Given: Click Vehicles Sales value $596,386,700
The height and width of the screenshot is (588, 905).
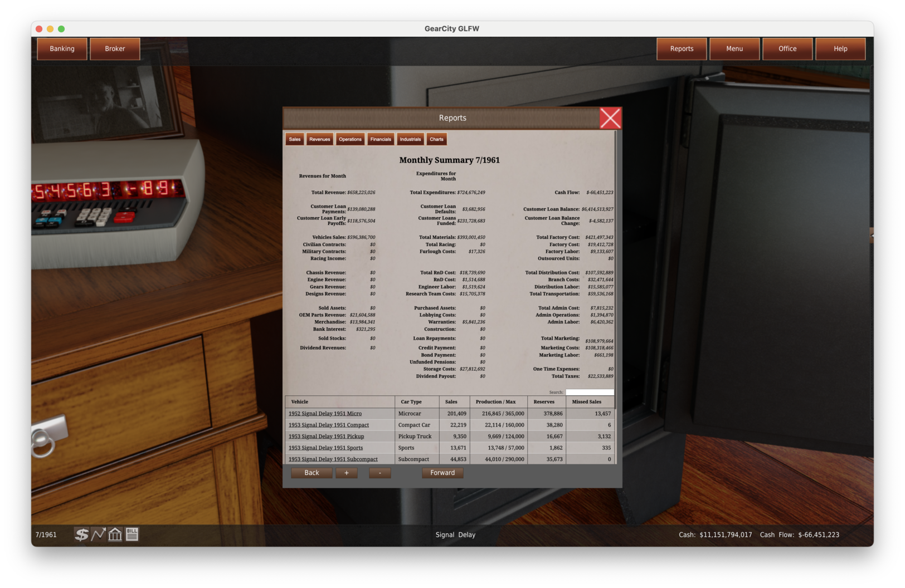Looking at the screenshot, I should (361, 237).
